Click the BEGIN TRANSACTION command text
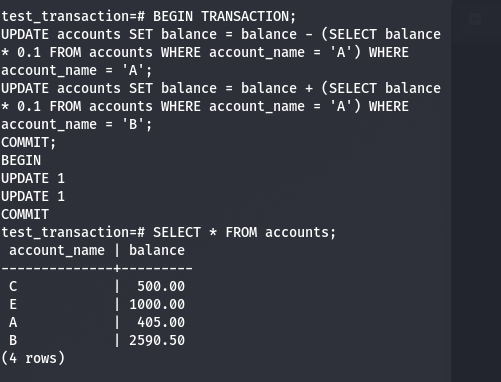Image resolution: width=501 pixels, height=382 pixels. tap(224, 16)
